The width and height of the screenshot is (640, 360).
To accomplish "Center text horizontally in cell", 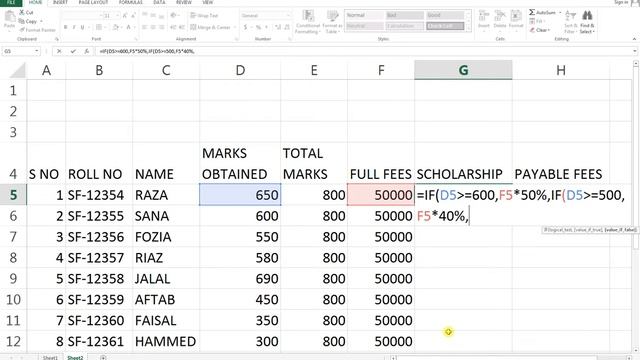I will (153, 27).
